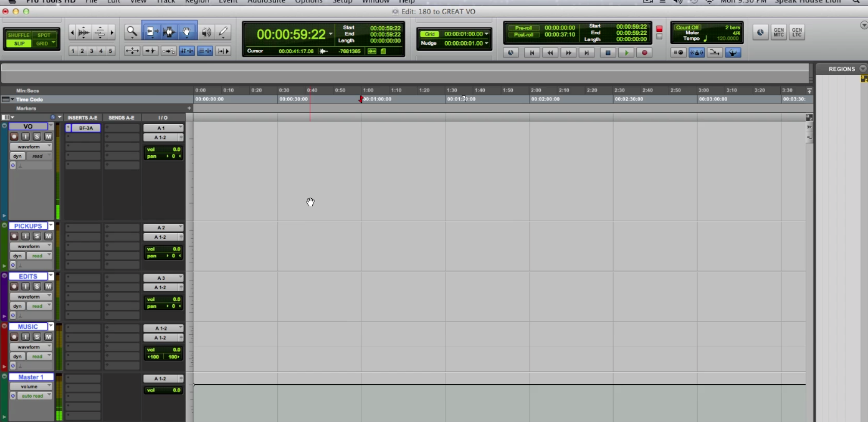This screenshot has width=868, height=422.
Task: Select the Pencil tool
Action: (223, 32)
